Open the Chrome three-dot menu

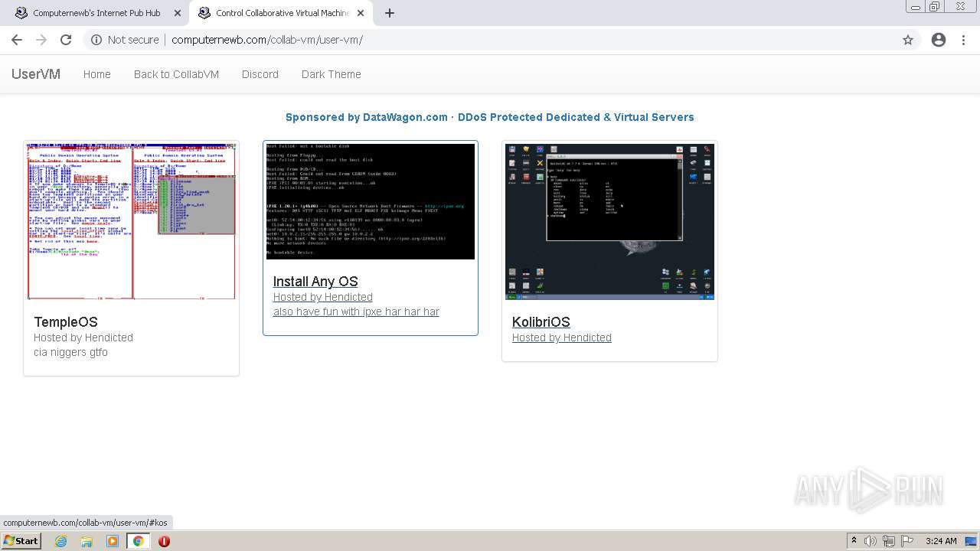click(x=963, y=40)
